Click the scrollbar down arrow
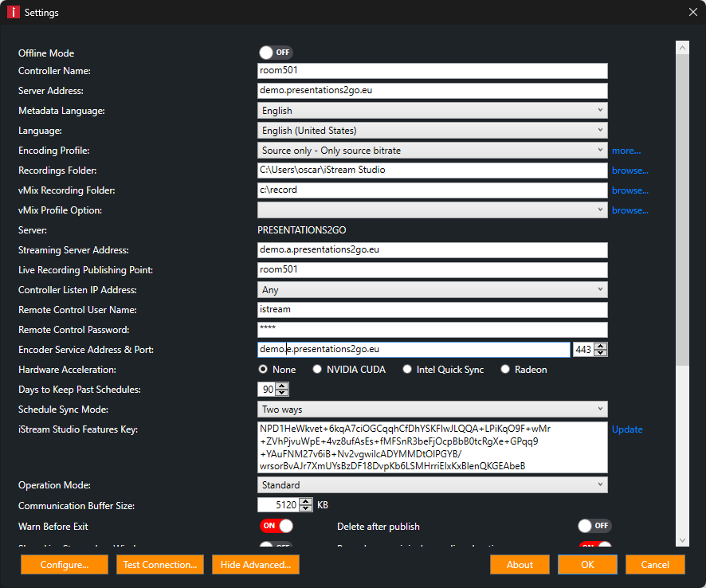The image size is (706, 588). (682, 540)
